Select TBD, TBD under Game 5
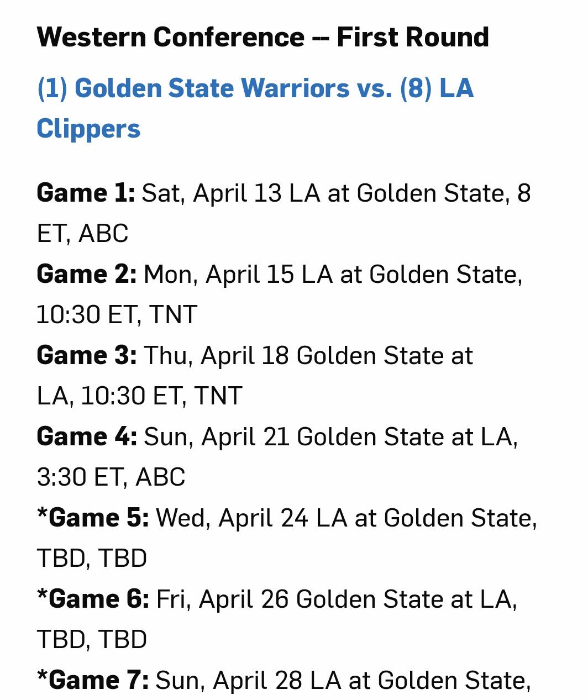The image size is (588, 700). (x=92, y=559)
